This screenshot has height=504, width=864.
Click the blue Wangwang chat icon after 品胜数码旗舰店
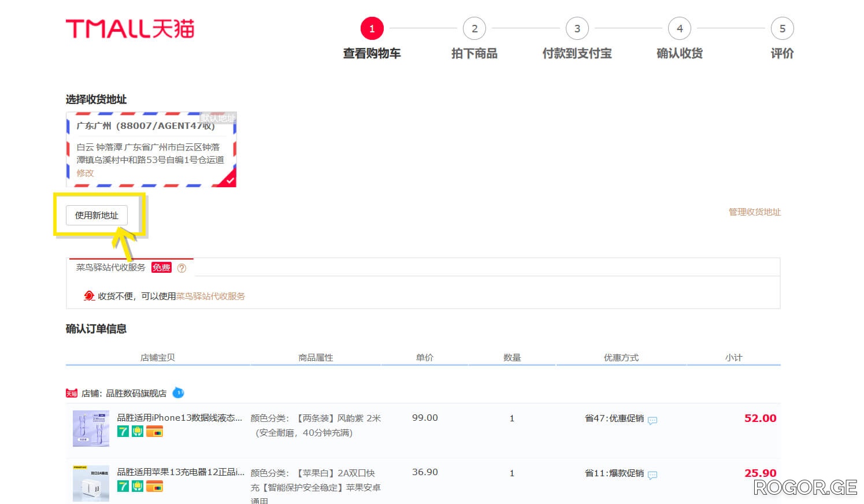tap(179, 393)
